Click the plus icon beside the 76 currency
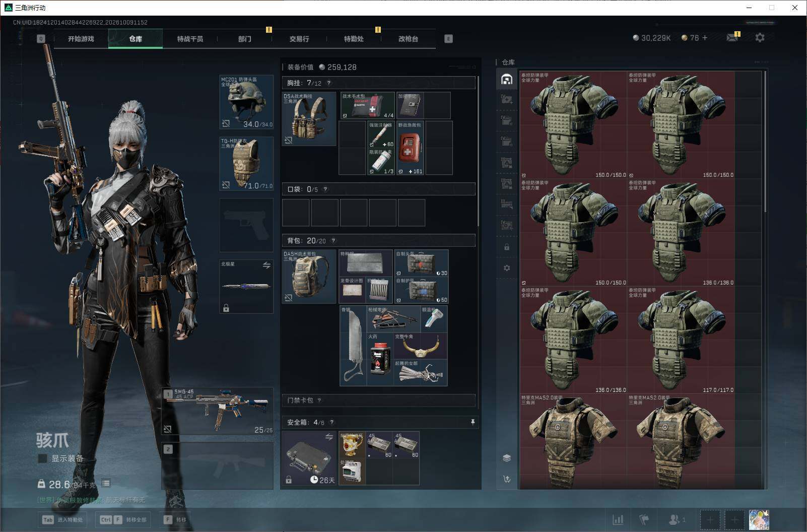This screenshot has height=532, width=807. (705, 38)
